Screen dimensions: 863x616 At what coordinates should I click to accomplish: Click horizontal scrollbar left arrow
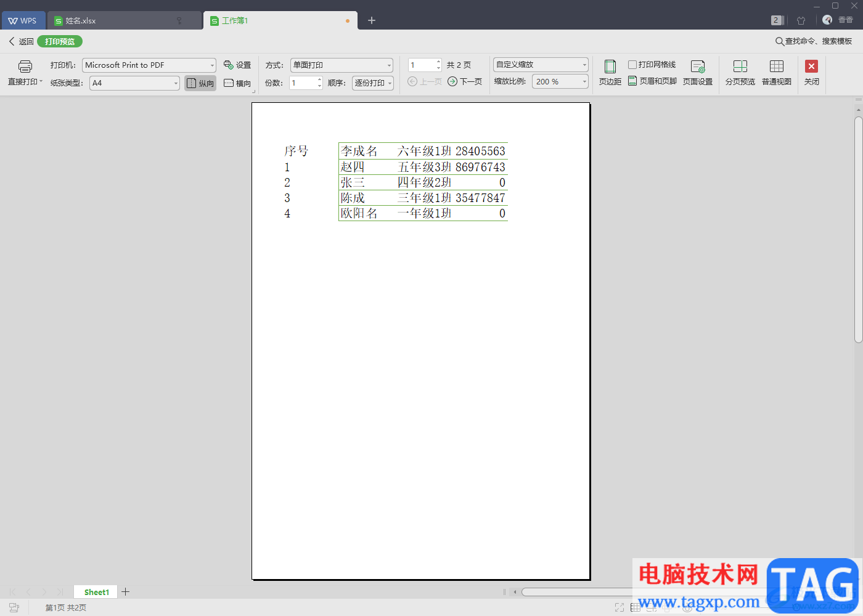tap(515, 592)
